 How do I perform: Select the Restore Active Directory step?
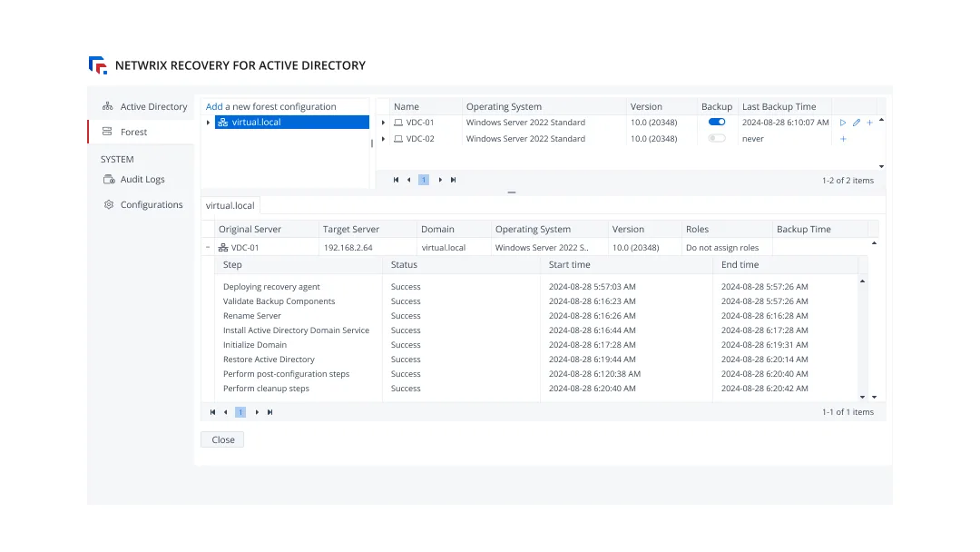[x=269, y=360]
